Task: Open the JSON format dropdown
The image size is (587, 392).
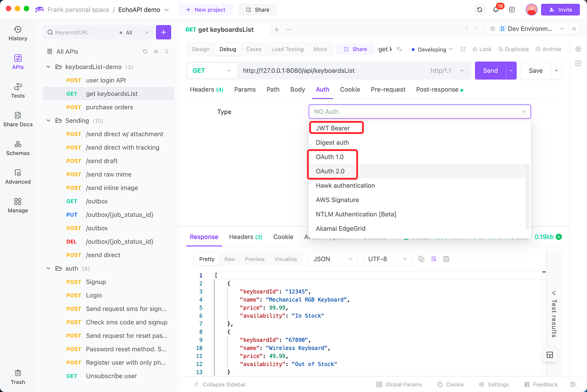Action: 332,258
